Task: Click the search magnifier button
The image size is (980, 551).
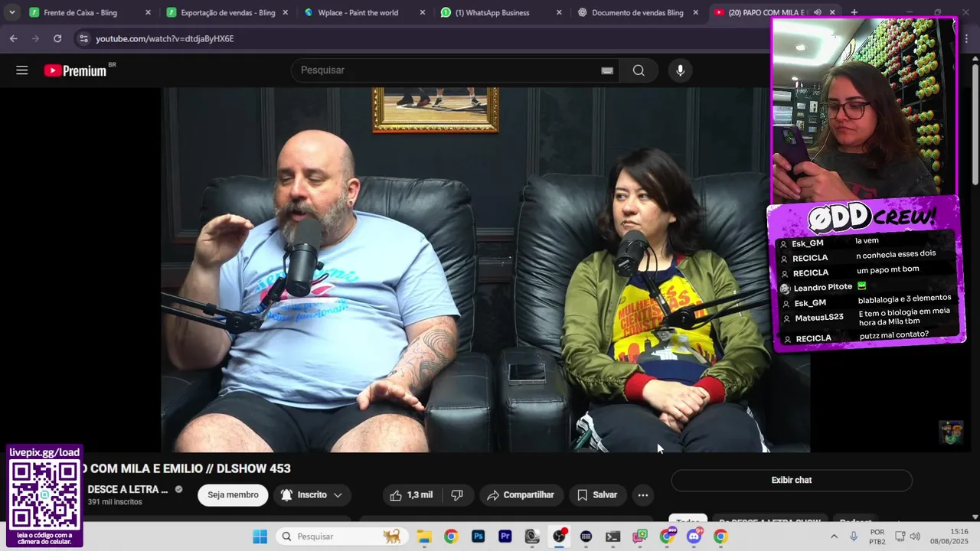Action: 639,70
